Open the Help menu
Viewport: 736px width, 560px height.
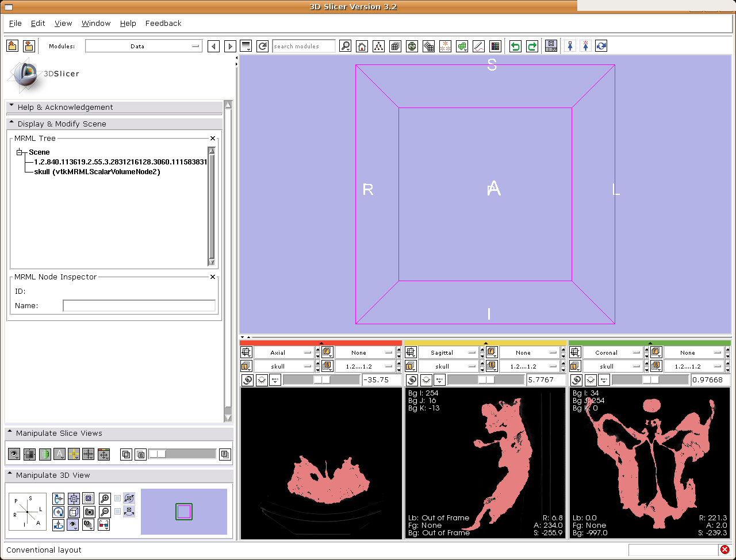coord(128,24)
